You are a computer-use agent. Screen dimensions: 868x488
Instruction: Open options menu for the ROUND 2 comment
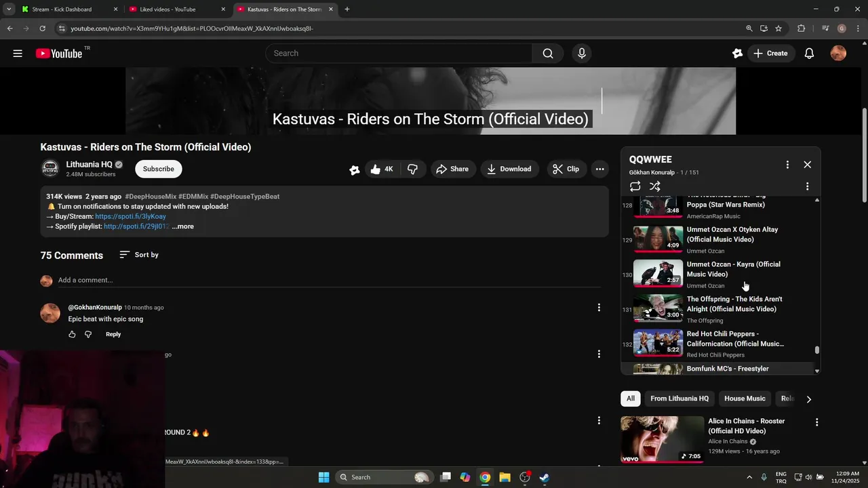tap(599, 421)
